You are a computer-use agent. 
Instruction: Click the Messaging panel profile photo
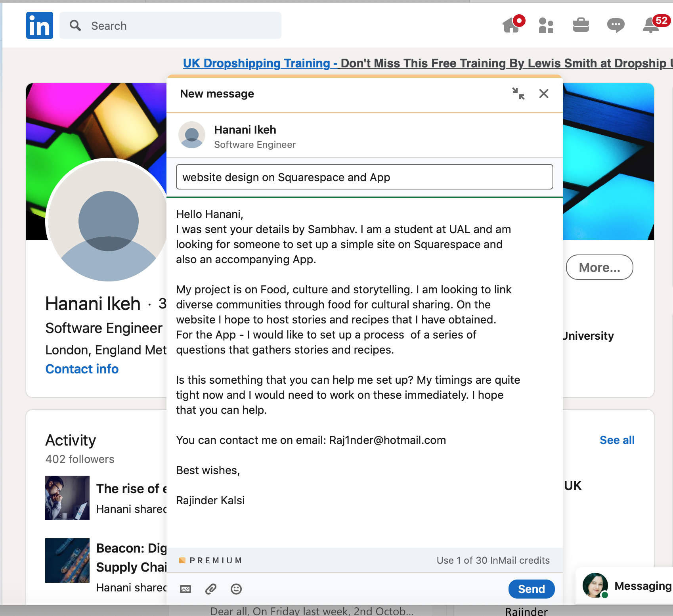point(595,585)
